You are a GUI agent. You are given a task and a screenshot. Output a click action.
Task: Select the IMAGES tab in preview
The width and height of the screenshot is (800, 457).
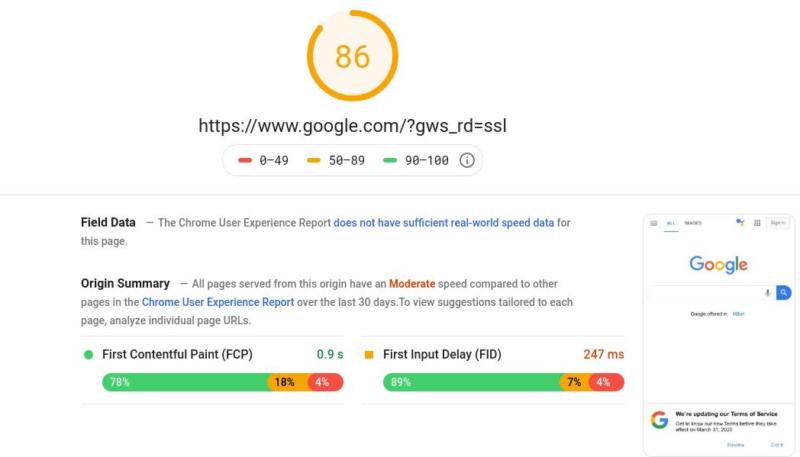point(693,223)
